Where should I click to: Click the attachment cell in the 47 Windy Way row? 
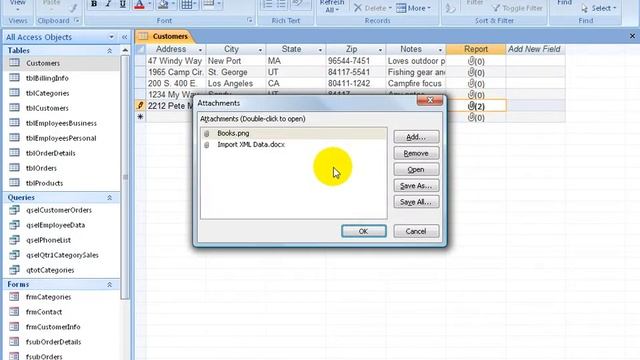(476, 61)
